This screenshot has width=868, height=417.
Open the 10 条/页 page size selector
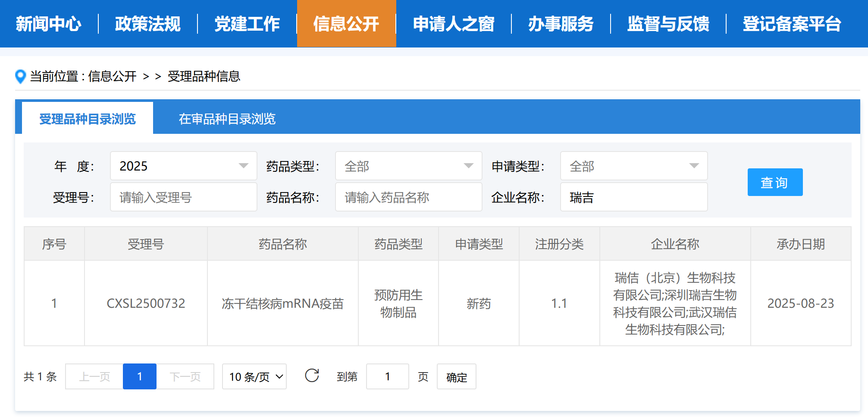pos(254,376)
